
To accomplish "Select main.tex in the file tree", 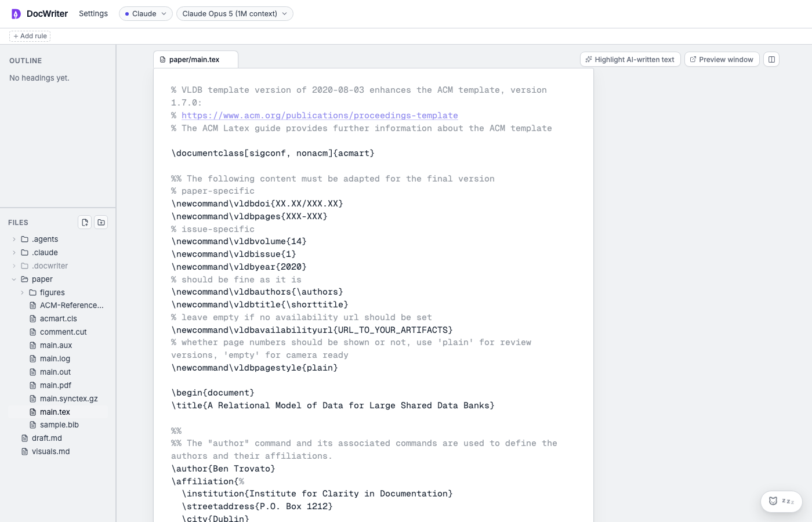I will [58, 412].
